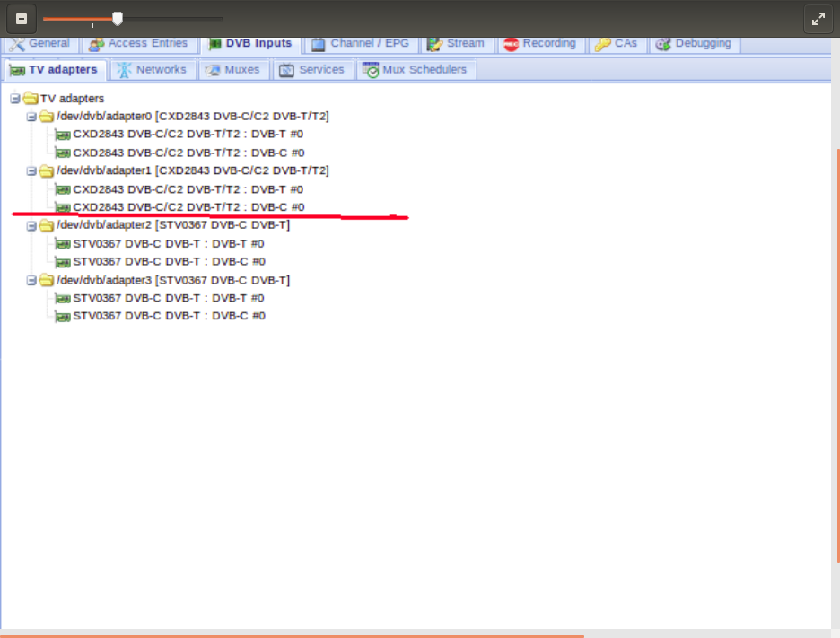Click the Services icon
Viewport: 840px width, 638px height.
pos(286,70)
